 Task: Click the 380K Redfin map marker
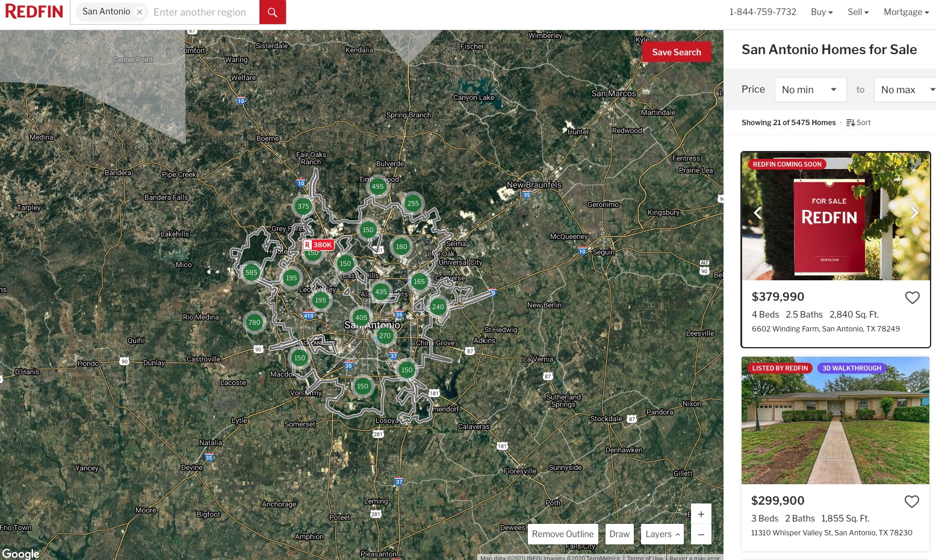[x=318, y=245]
